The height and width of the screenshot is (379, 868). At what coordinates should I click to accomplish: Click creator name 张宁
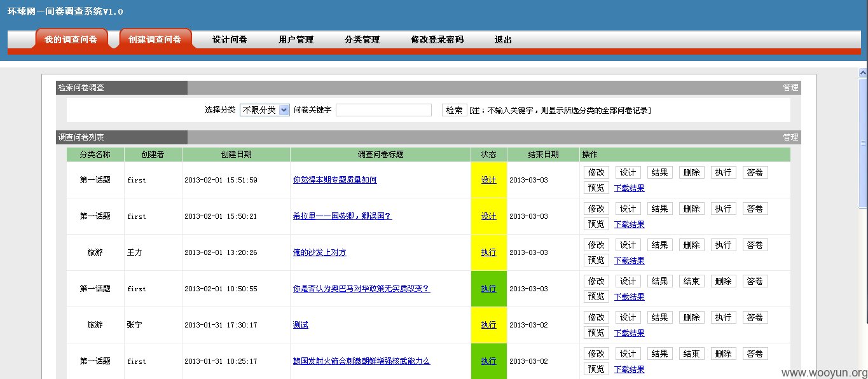(x=134, y=325)
